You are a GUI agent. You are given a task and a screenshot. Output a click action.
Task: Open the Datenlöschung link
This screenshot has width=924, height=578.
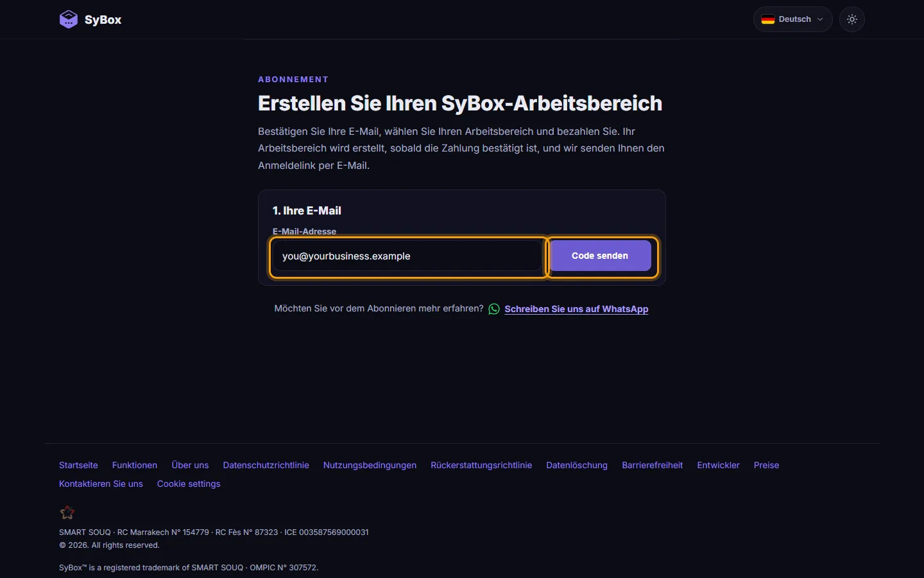pos(577,465)
